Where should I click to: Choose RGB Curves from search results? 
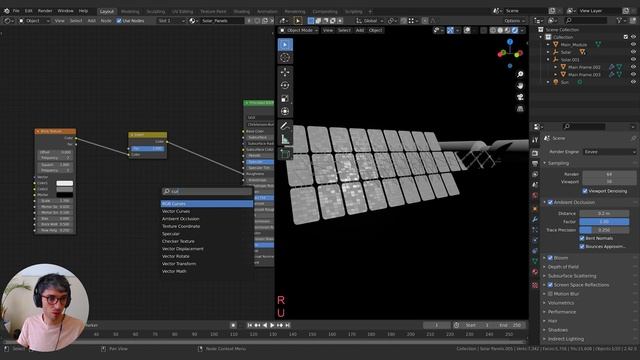pyautogui.click(x=207, y=204)
